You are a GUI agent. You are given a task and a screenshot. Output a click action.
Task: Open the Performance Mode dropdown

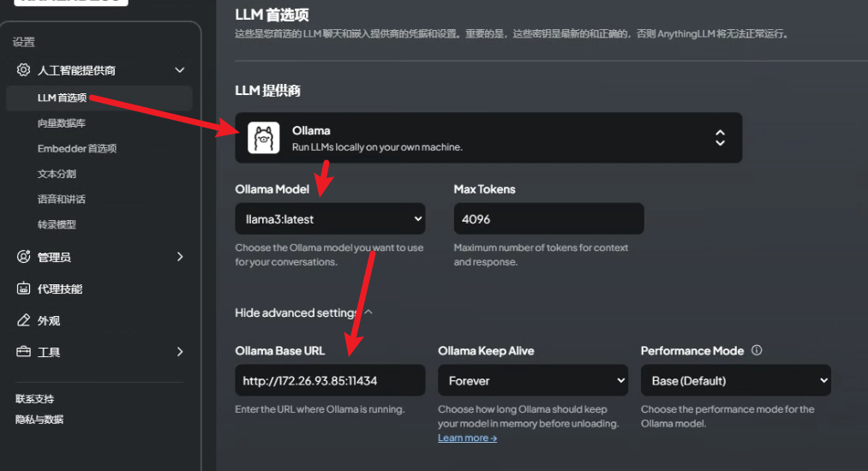tap(736, 380)
